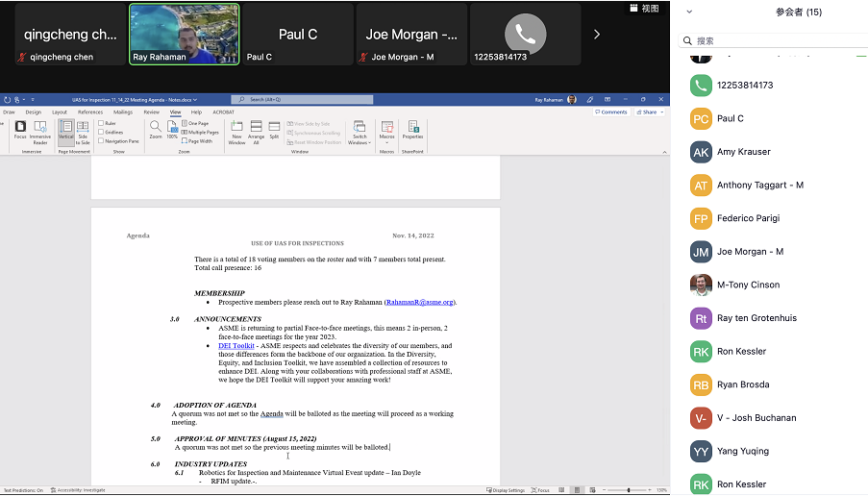Click the Share button

(647, 112)
